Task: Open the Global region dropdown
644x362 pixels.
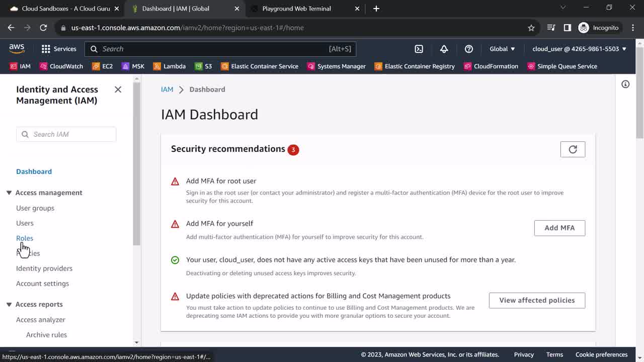Action: click(503, 49)
